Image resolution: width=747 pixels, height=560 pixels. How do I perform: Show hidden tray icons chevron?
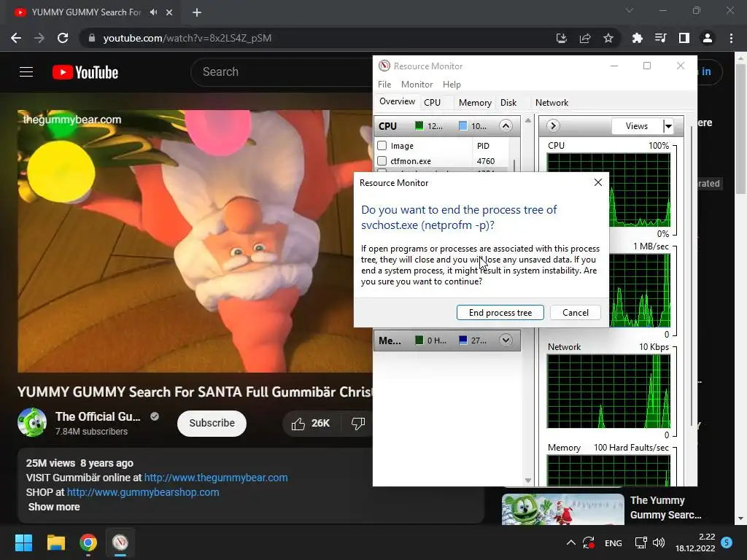[570, 542]
